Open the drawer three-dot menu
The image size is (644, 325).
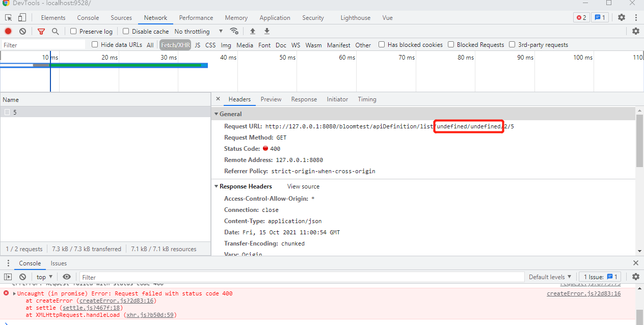click(8, 263)
